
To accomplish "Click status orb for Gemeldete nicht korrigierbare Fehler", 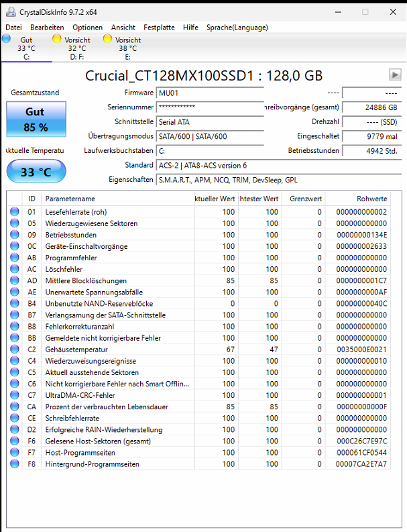I will click(x=15, y=338).
